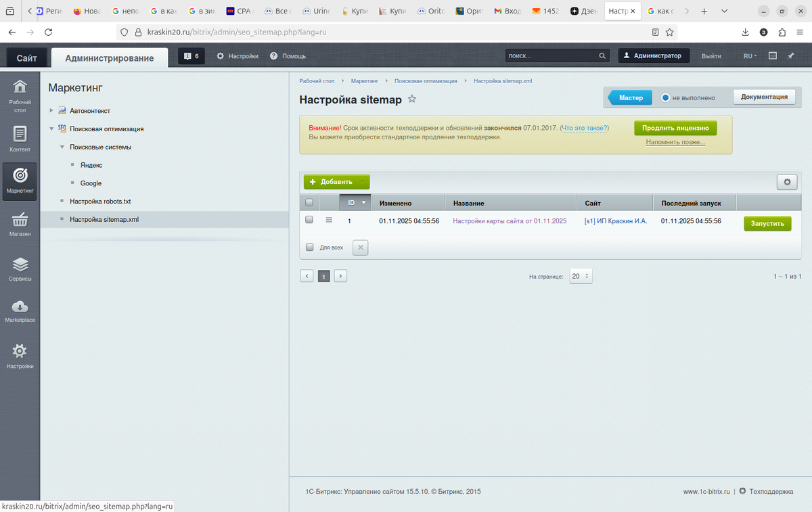Switch to the Дзен browser tab
Viewport: 812px width, 512px height.
click(x=584, y=11)
